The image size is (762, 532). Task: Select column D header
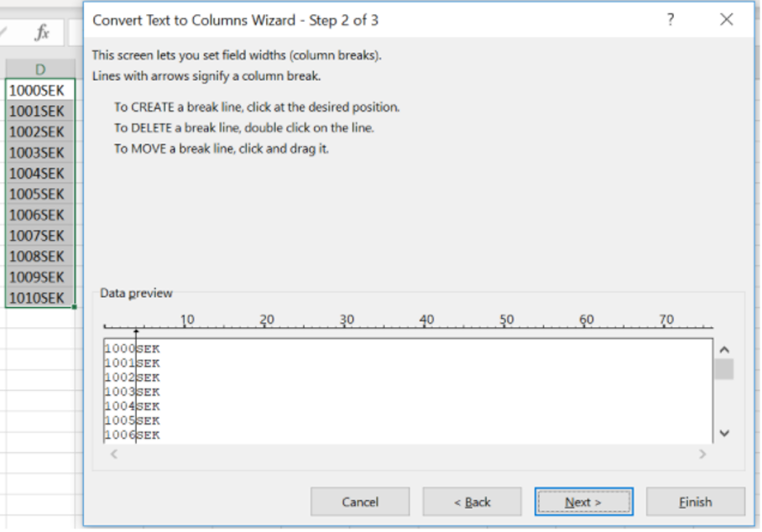40,70
